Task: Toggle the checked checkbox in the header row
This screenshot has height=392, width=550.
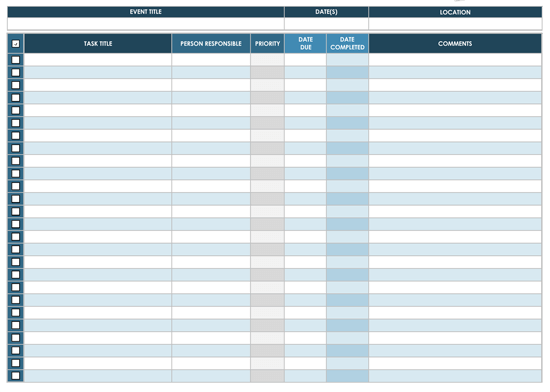Action: pyautogui.click(x=15, y=44)
